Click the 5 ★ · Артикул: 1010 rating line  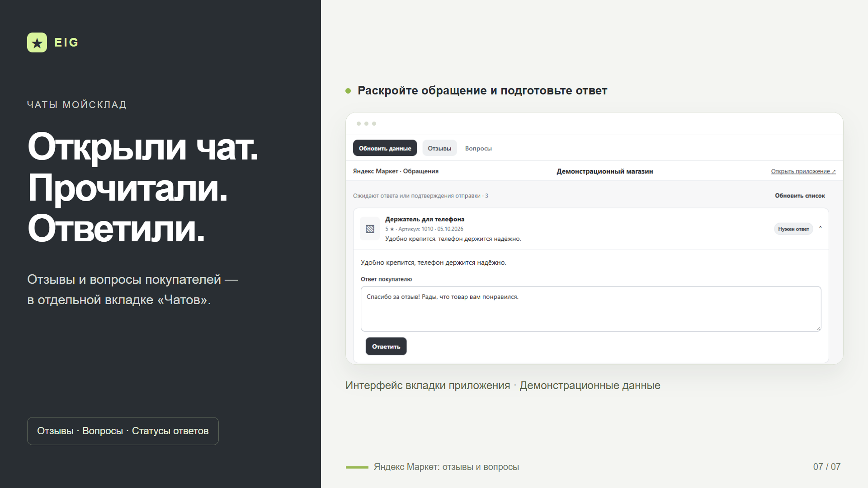[x=424, y=229]
